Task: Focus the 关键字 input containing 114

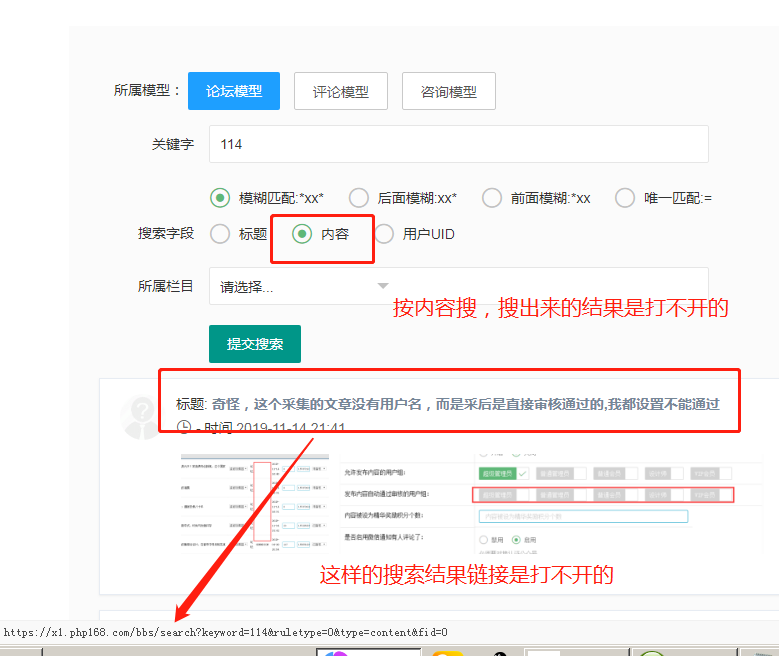Action: [x=458, y=144]
